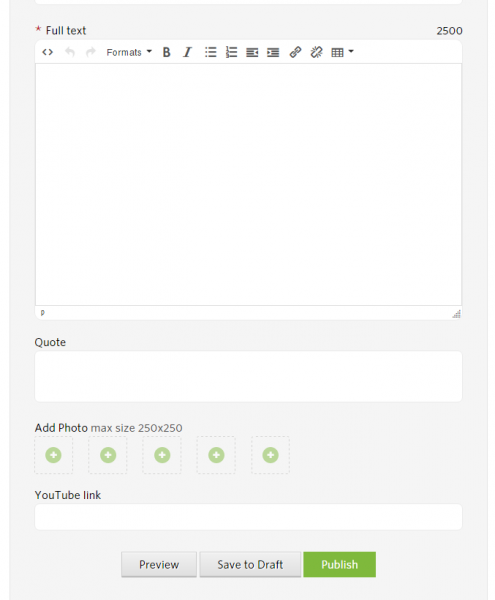Toggle bold formatting
Screen dimensions: 495x600
(166, 52)
